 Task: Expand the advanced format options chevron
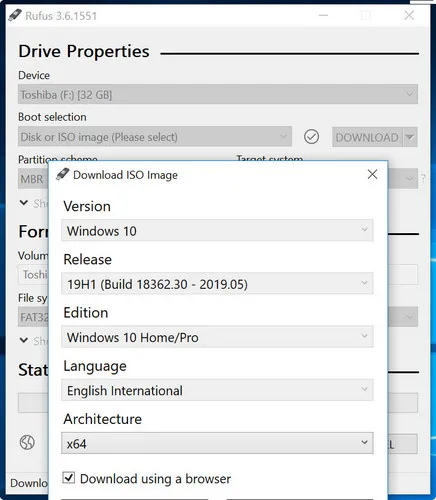click(x=24, y=340)
